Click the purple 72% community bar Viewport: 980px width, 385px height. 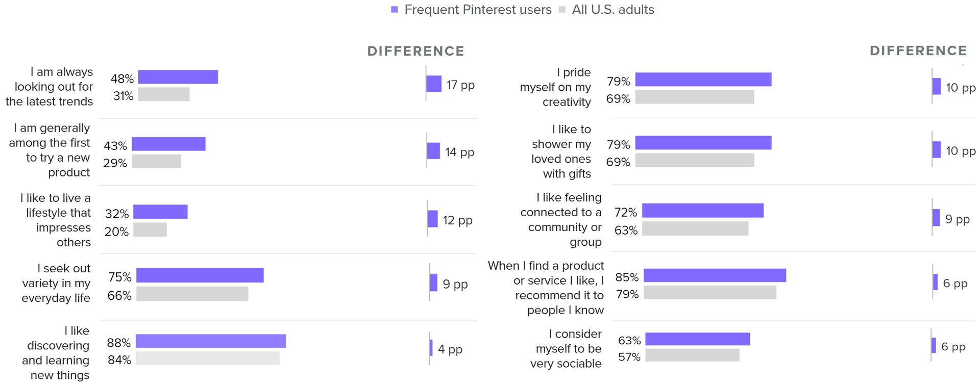[703, 211]
